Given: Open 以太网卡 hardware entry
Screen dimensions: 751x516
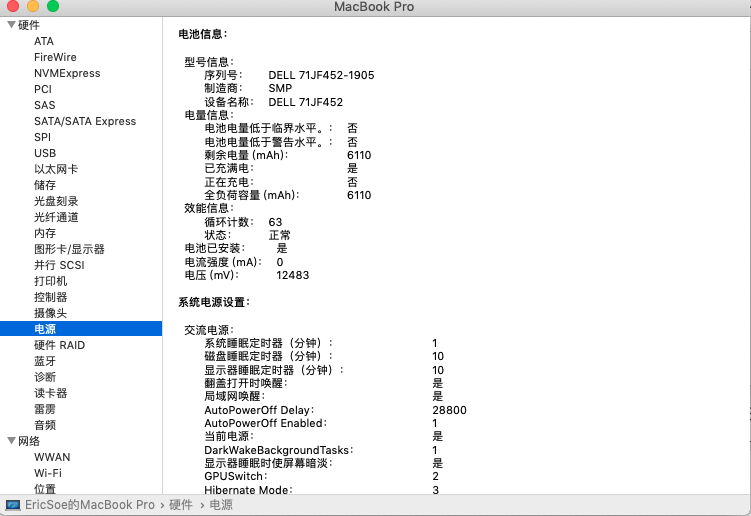Looking at the screenshot, I should [x=56, y=169].
